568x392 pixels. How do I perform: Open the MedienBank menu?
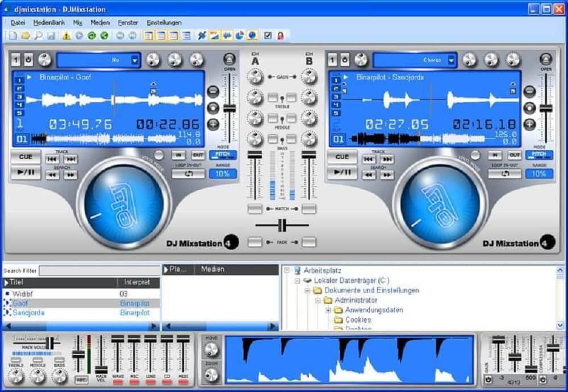[49, 23]
